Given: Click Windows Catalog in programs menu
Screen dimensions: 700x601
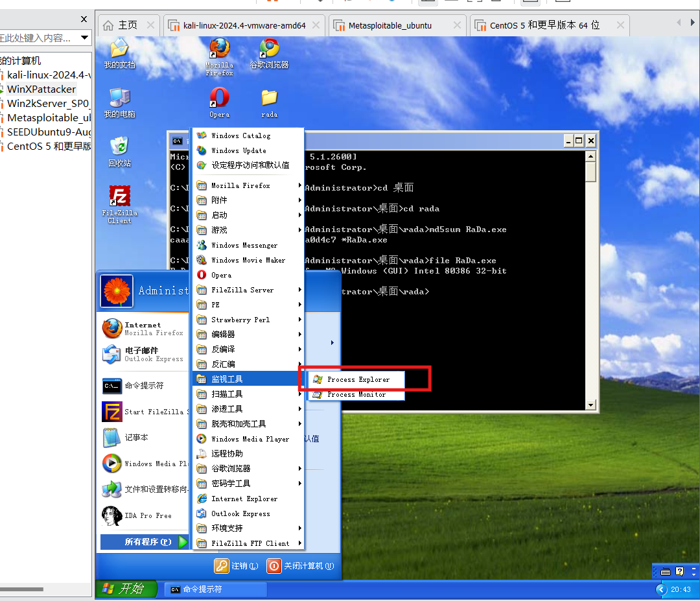Looking at the screenshot, I should click(x=248, y=136).
